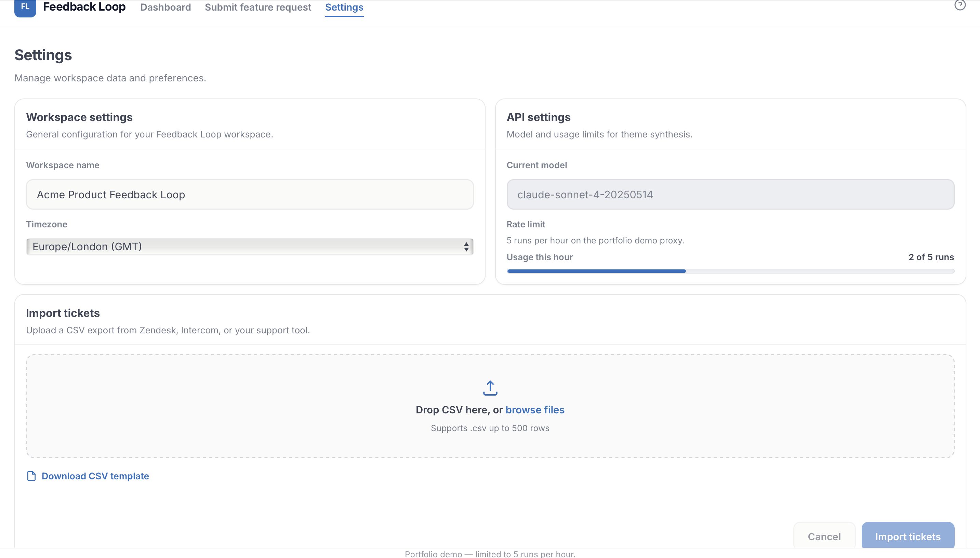Viewport: 980px width, 558px height.
Task: Click the '5 runs per hour on the portfolio demo proxy.' text
Action: click(595, 240)
